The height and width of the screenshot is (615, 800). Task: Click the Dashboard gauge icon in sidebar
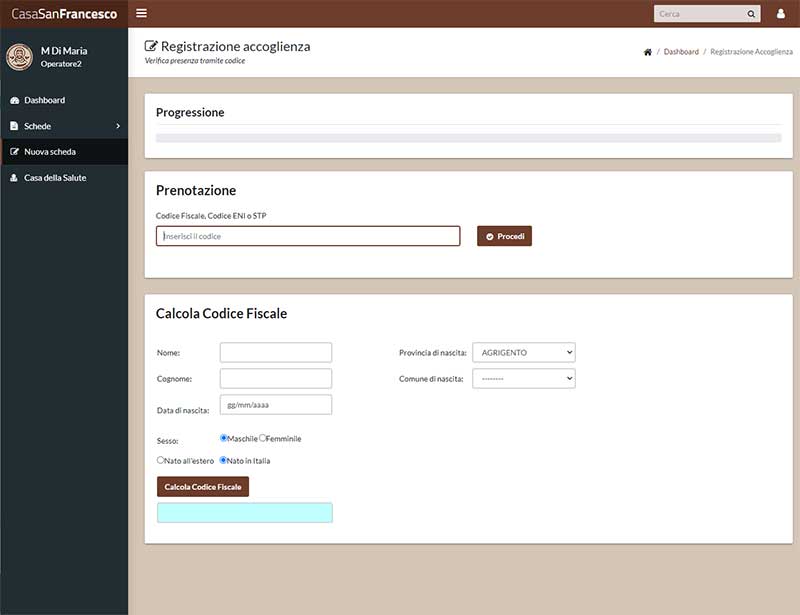[x=14, y=101]
